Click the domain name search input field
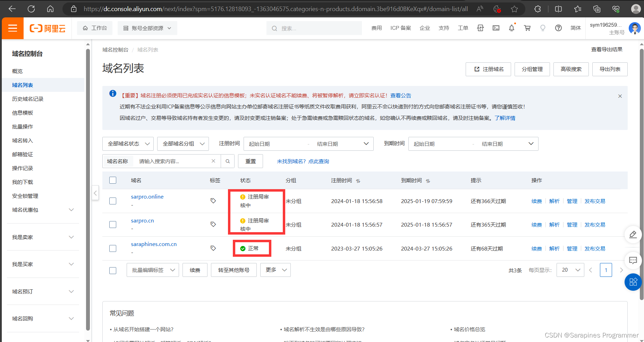 [173, 161]
